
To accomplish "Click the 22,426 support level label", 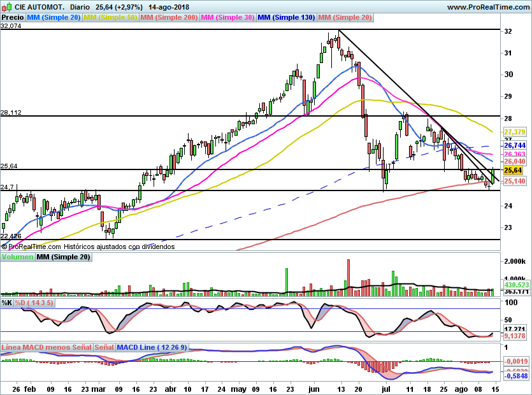I will (11, 236).
